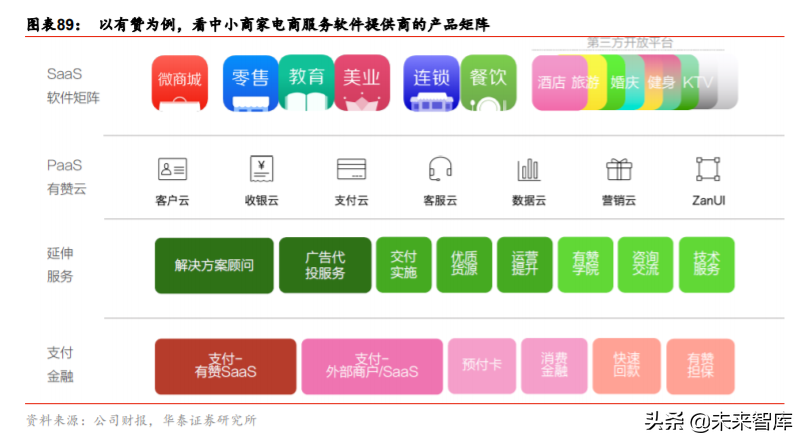Click the pink-red 美业 app icon
Screen dimensions: 805x444
[x=362, y=83]
